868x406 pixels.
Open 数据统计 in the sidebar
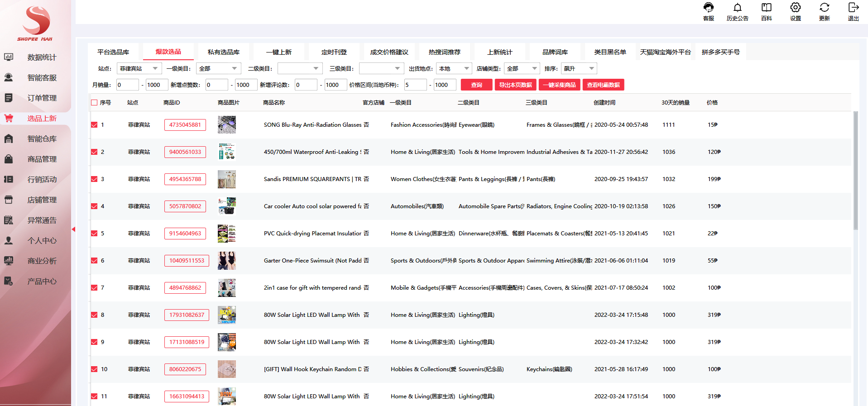coord(35,57)
